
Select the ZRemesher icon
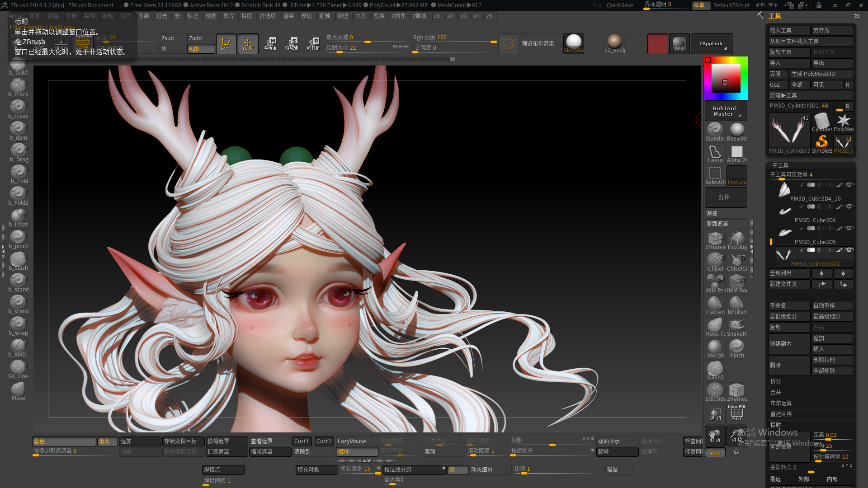(737, 392)
